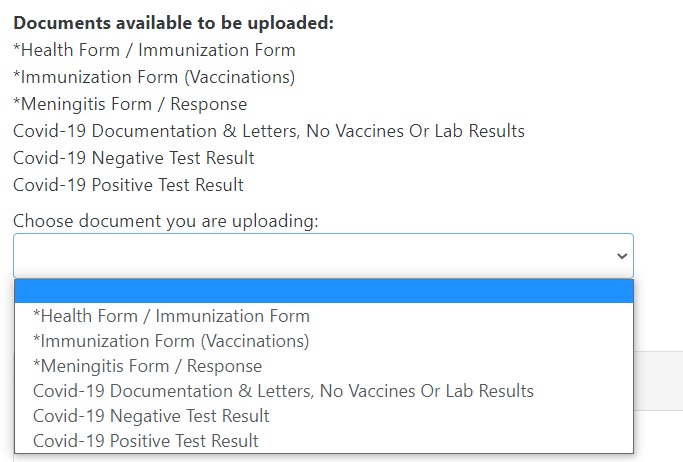Click Immunization Form (Vaccinations) line in top list

point(154,77)
